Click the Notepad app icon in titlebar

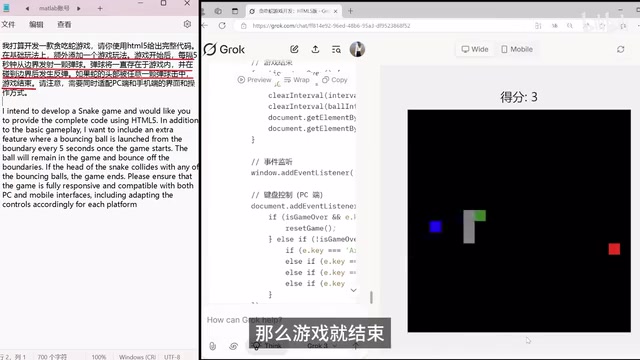(x=7, y=8)
